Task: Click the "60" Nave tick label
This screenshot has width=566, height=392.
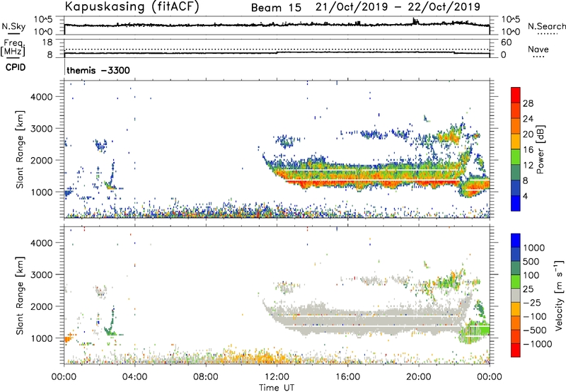Action: (507, 42)
